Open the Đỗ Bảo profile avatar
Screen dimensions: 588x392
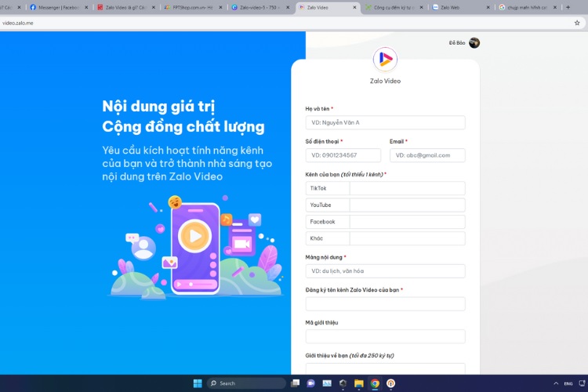click(474, 43)
